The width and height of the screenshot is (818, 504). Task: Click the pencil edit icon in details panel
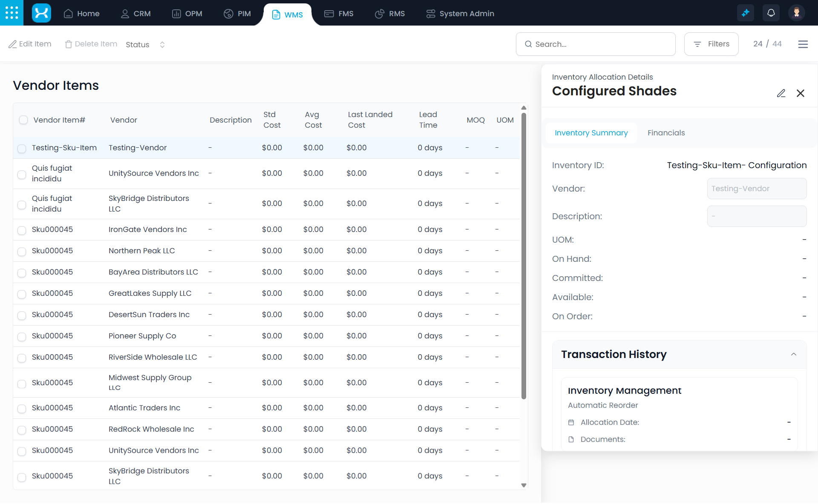pos(781,93)
